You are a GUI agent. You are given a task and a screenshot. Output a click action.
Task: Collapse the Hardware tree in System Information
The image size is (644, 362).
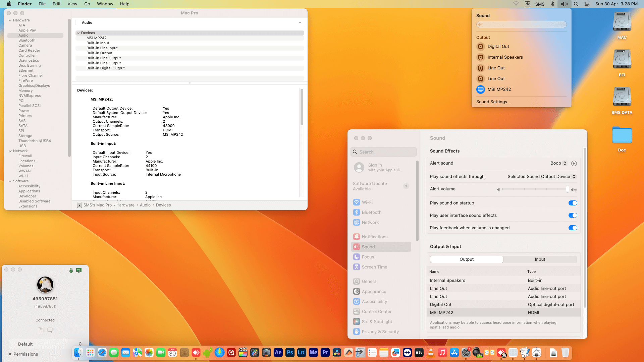point(10,20)
